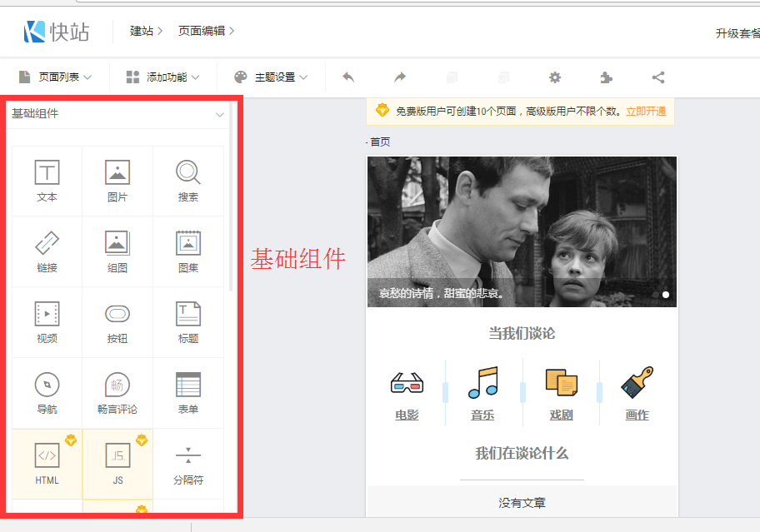
Task: Expand the 添加功能 dropdown menu
Action: pyautogui.click(x=163, y=77)
